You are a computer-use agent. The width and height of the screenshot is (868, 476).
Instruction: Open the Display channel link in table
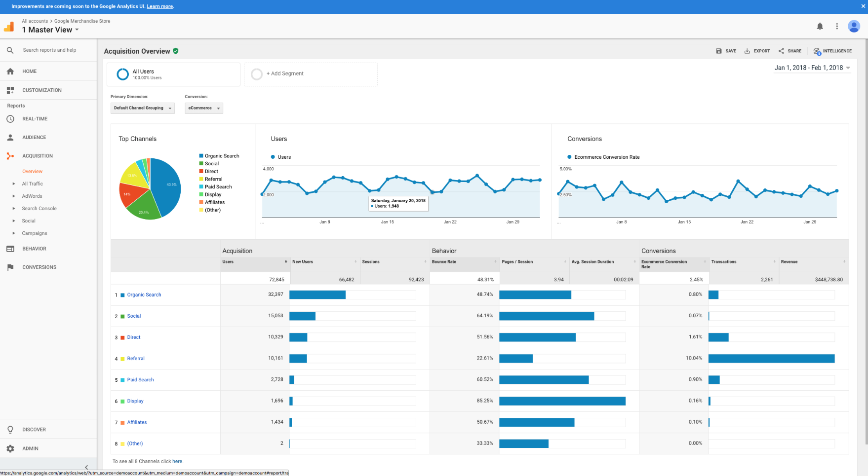pos(135,401)
